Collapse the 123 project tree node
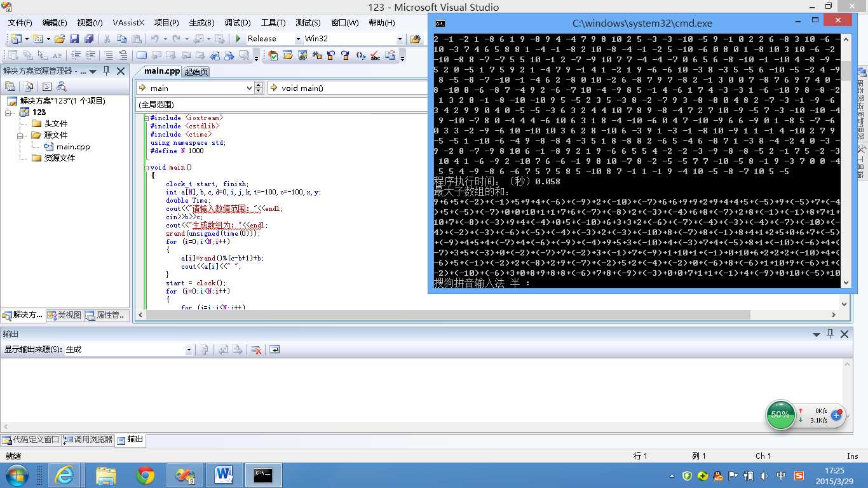Viewport: 868px width, 488px height. coord(10,112)
